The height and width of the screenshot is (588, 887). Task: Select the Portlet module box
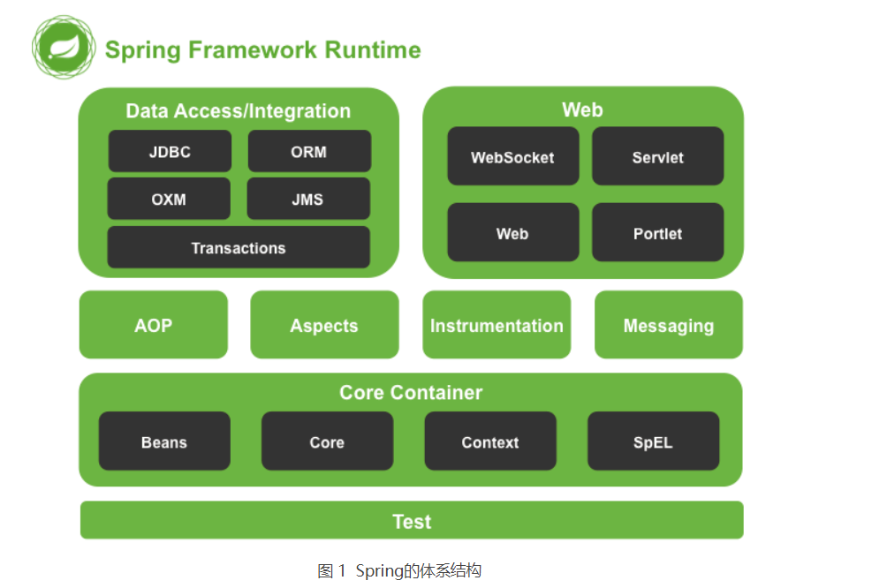(658, 233)
